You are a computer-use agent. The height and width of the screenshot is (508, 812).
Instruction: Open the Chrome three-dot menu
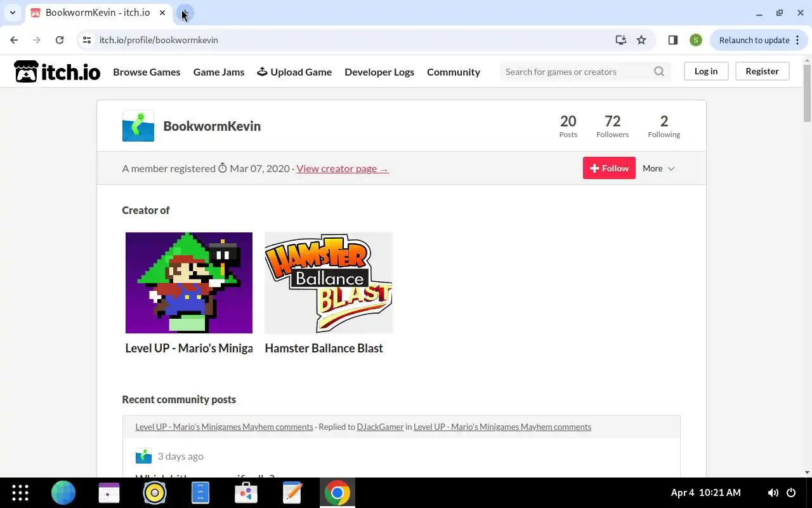point(798,40)
